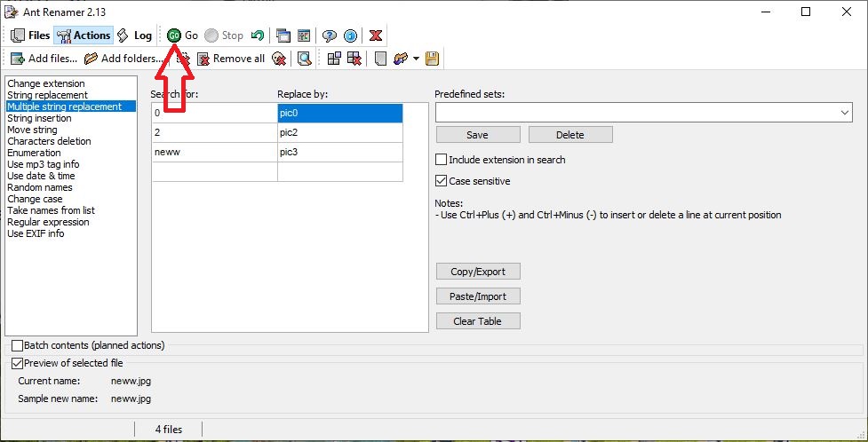The image size is (868, 442).
Task: Click the Remove all toolbar icon
Action: (203, 59)
